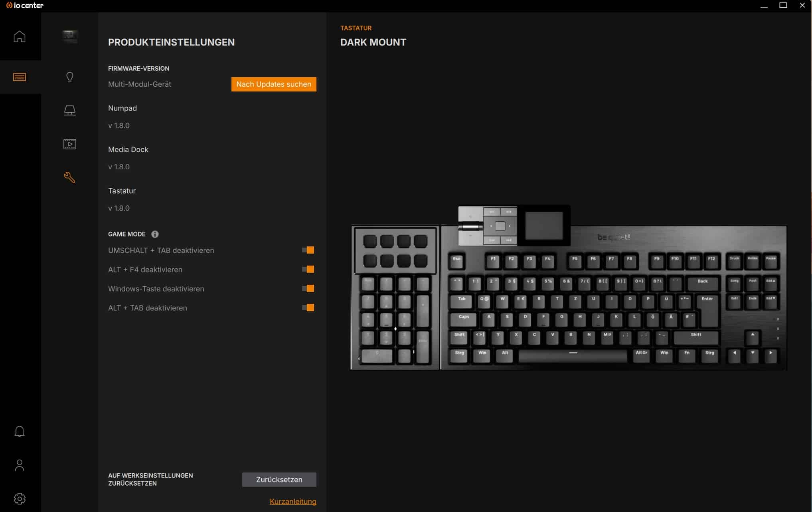Viewport: 812px width, 512px height.
Task: Click the Esc key on keyboard image
Action: click(x=457, y=261)
